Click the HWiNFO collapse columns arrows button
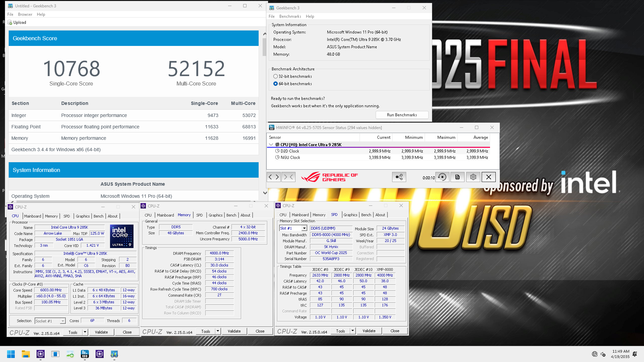 [288, 177]
